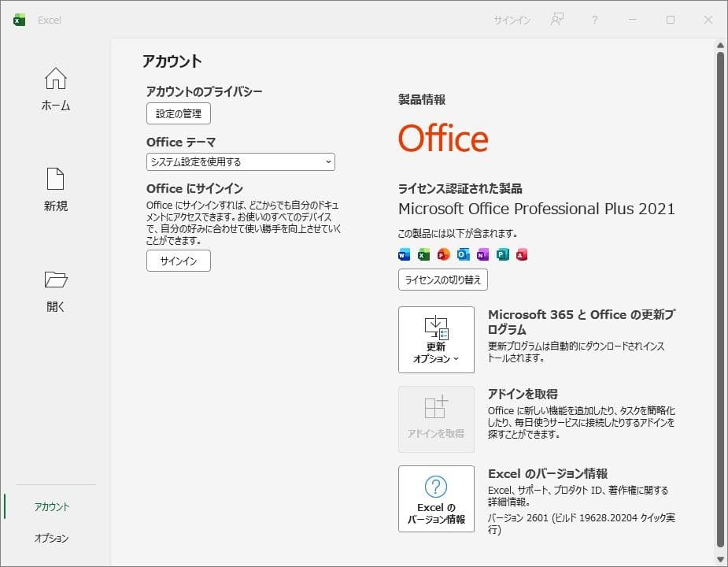Select the Excel icon in the product icons row

pos(423,254)
